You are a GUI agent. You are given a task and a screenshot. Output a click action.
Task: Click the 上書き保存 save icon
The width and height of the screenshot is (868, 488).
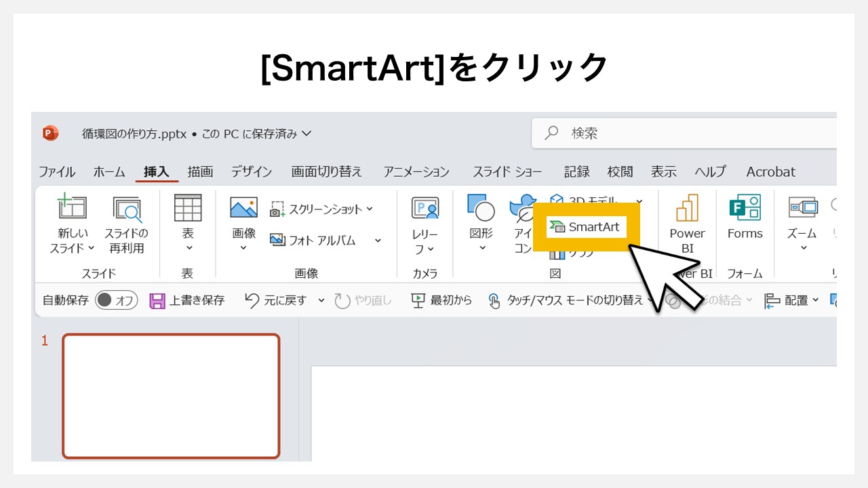(186, 300)
